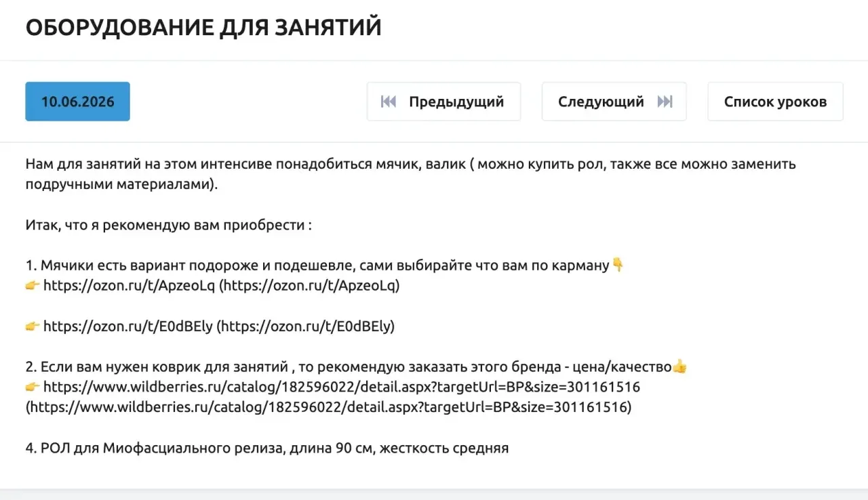This screenshot has height=500, width=868.
Task: Open the first wildberries.ru catalog link
Action: [x=342, y=387]
